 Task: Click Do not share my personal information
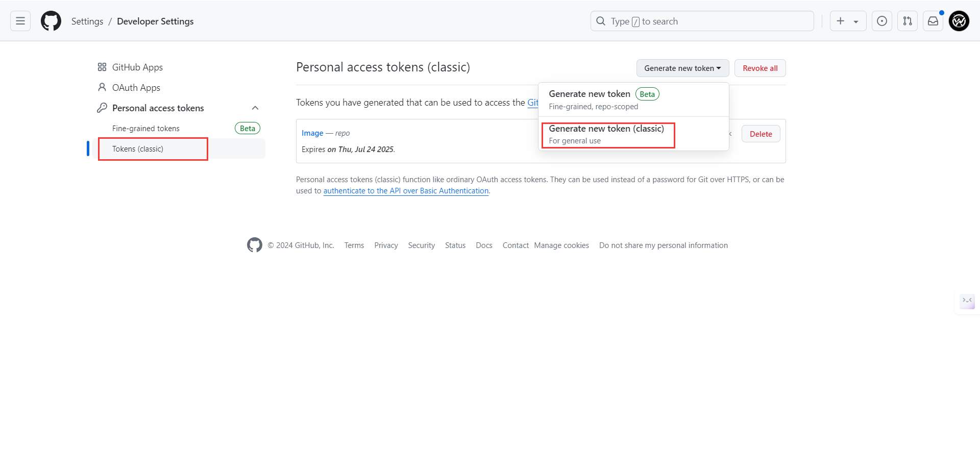(664, 245)
